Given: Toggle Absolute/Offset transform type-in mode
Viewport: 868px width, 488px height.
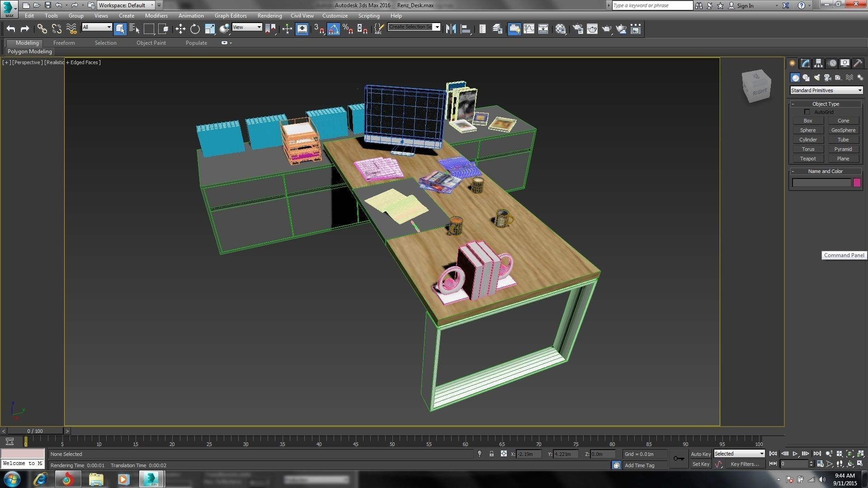Looking at the screenshot, I should [504, 454].
